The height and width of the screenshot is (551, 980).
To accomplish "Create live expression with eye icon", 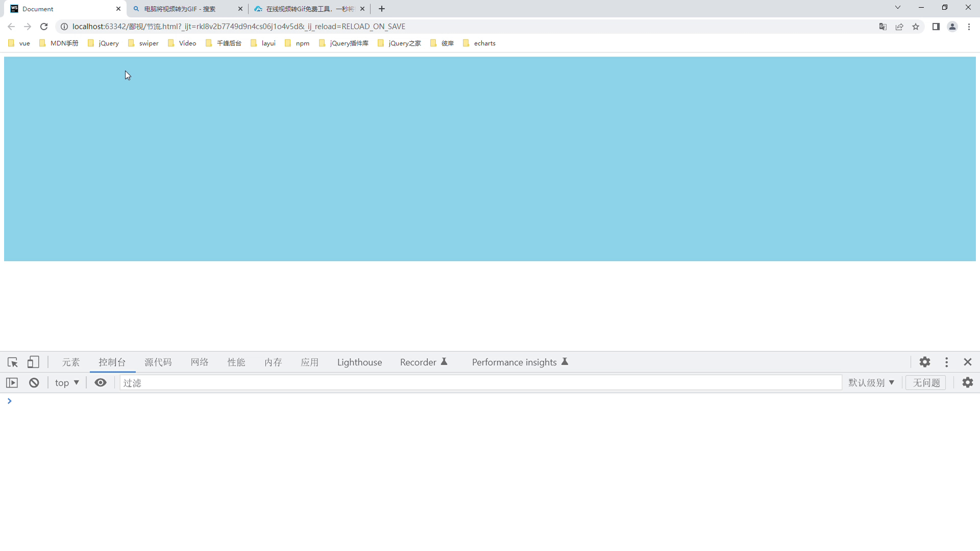I will point(101,383).
